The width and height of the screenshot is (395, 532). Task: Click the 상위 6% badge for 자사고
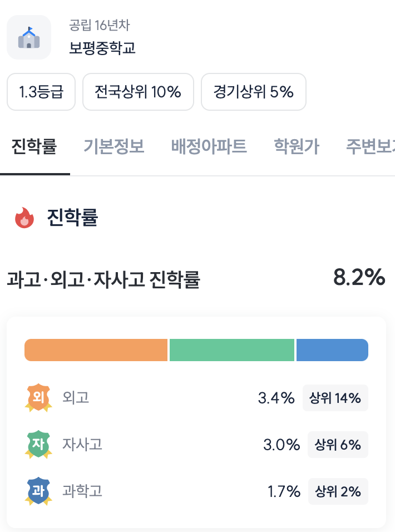coord(338,445)
